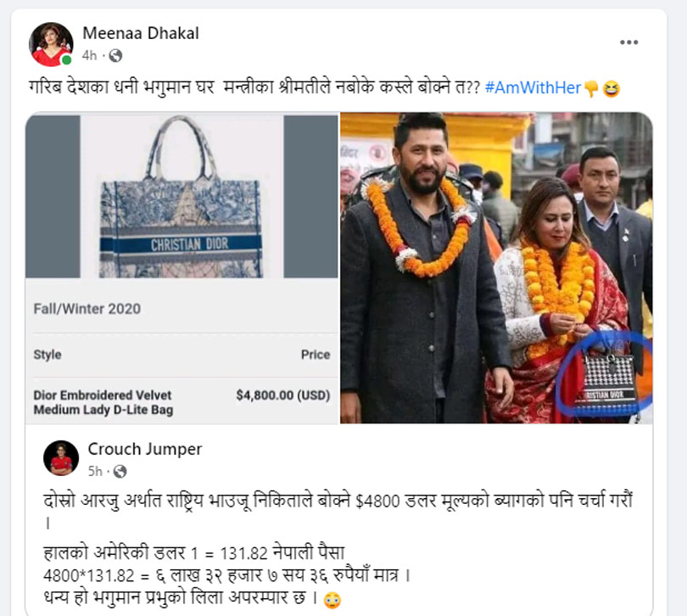Click the laughing emoji in the caption
The width and height of the screenshot is (687, 616).
point(612,89)
